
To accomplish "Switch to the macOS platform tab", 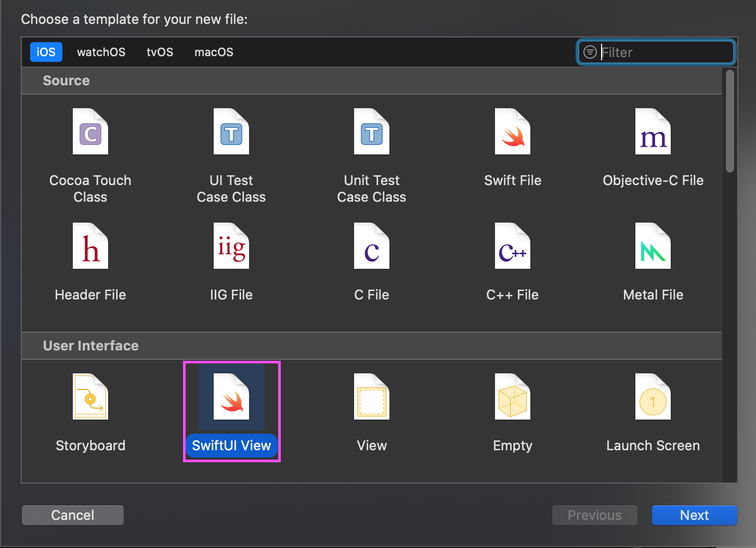I will click(214, 52).
